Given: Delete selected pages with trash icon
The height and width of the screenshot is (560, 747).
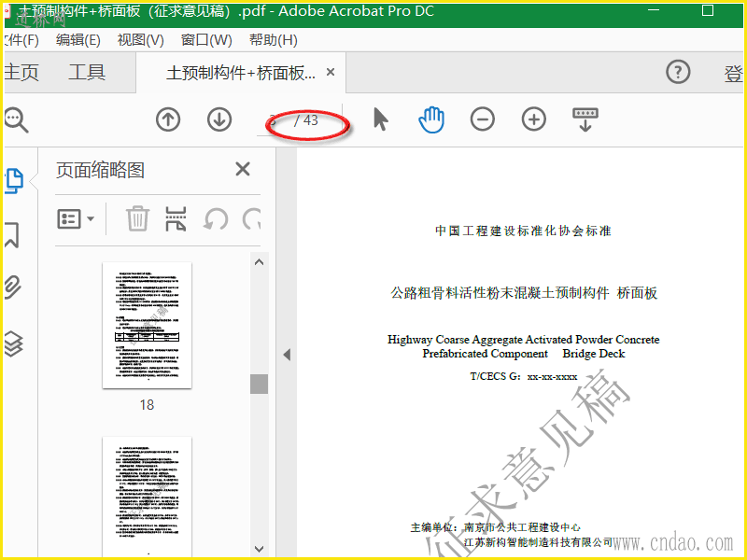Looking at the screenshot, I should coord(137,219).
